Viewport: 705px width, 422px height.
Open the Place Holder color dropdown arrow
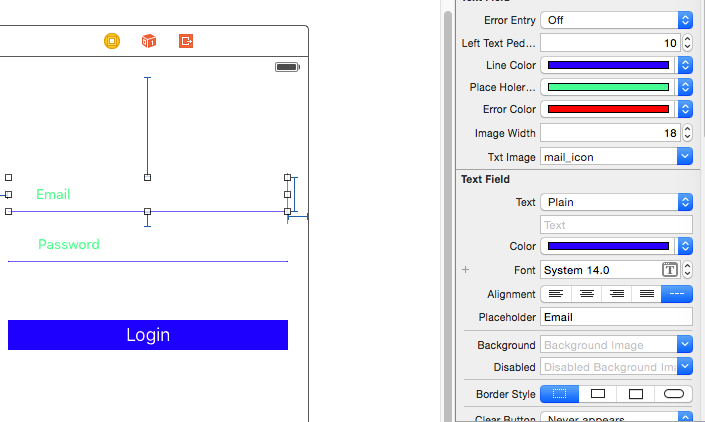pyautogui.click(x=685, y=87)
